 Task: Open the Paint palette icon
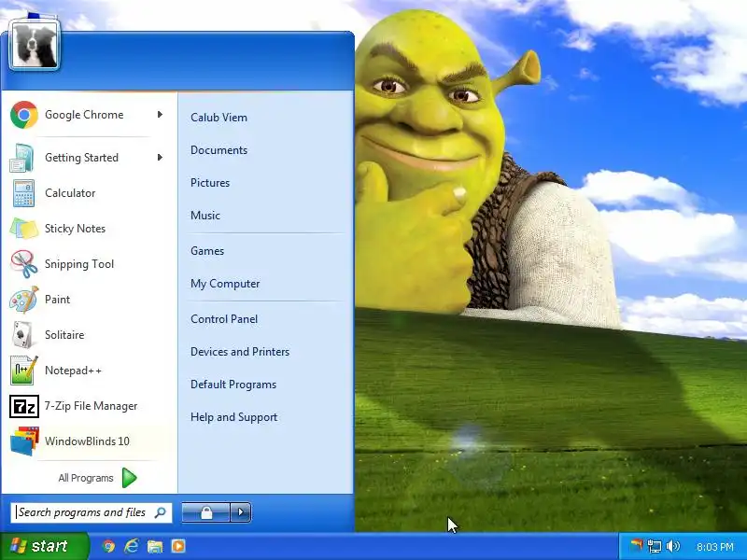coord(24,300)
